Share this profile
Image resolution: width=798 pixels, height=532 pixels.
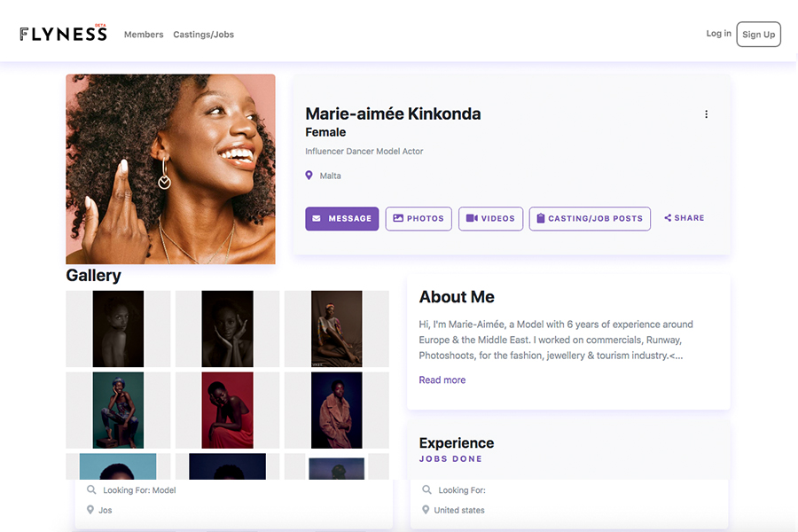point(685,218)
